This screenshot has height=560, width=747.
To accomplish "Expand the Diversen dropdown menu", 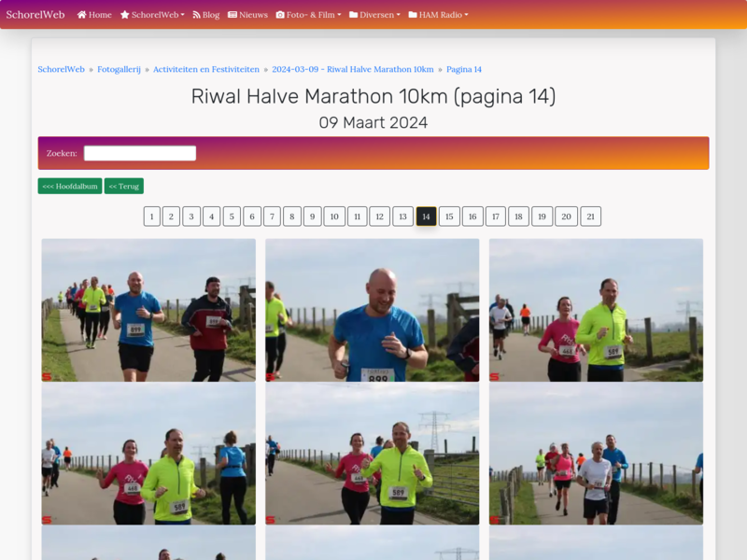I will point(375,15).
